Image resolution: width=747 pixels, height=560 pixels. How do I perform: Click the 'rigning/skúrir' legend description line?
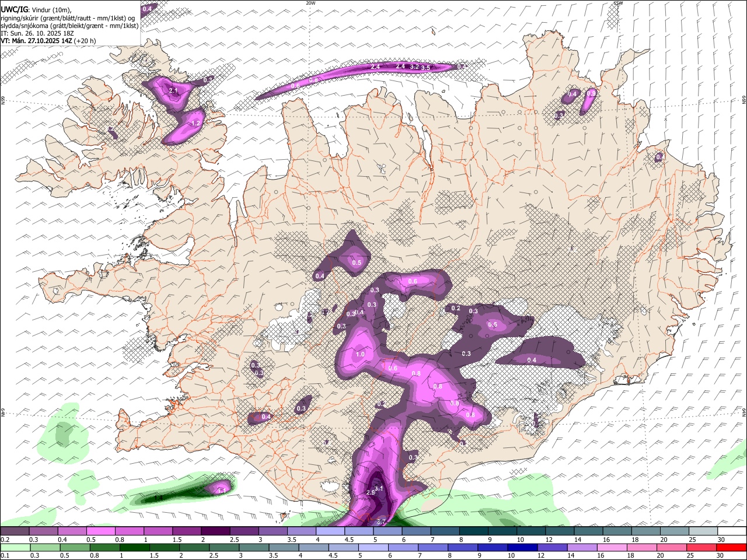69,18
